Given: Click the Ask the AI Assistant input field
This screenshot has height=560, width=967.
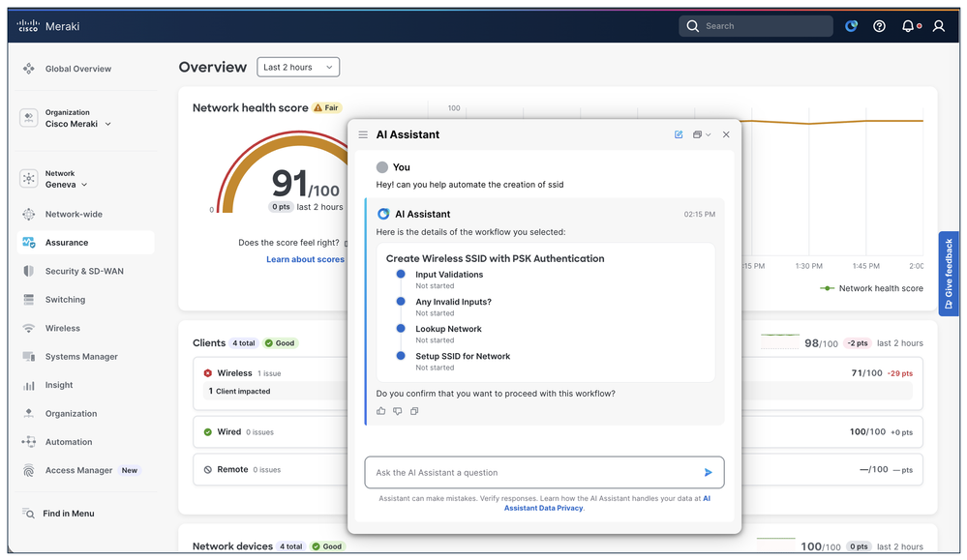Looking at the screenshot, I should 532,472.
